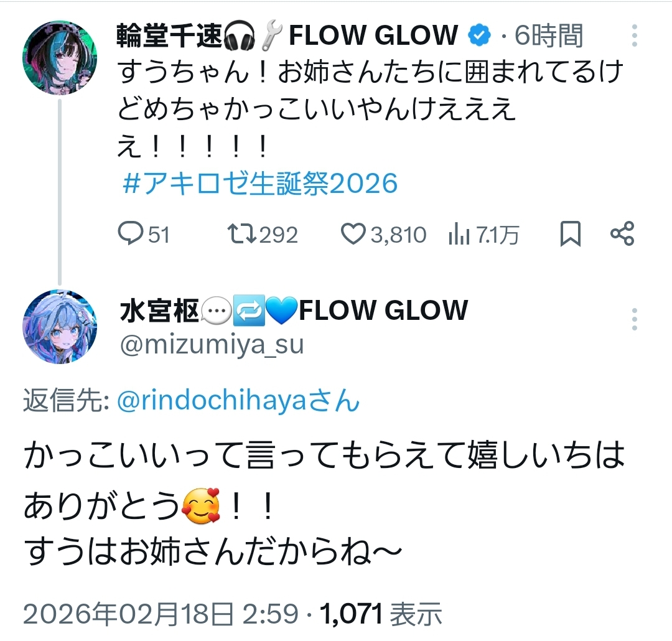Screen dimensions: 672x641
Task: Click the display name 輪堂千速 FLOW GLOW
Action: click(286, 36)
